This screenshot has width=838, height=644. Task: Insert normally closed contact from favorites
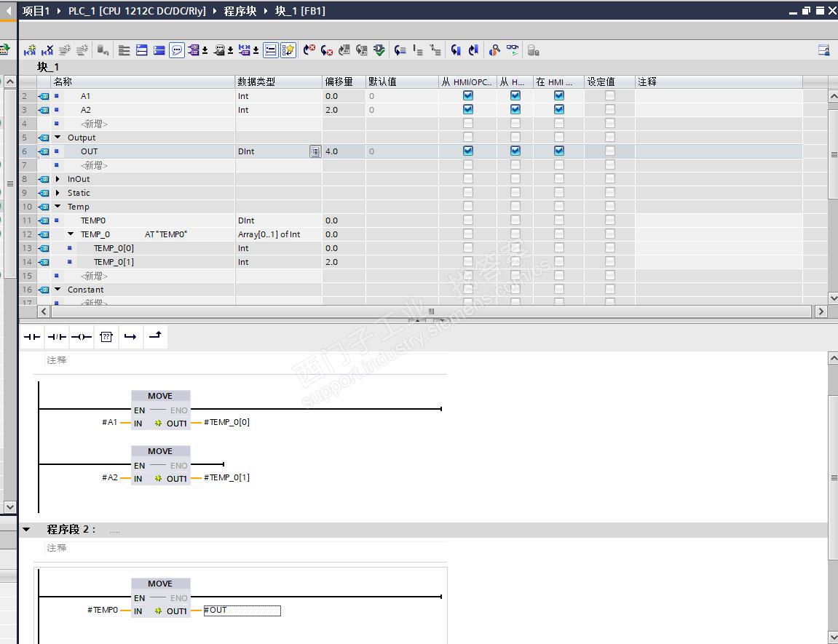pos(57,337)
